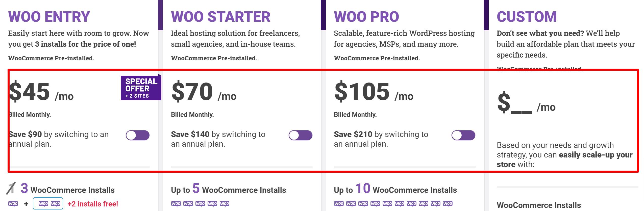Click the $105 /mo price
The width and height of the screenshot is (644, 211).
pos(374,92)
